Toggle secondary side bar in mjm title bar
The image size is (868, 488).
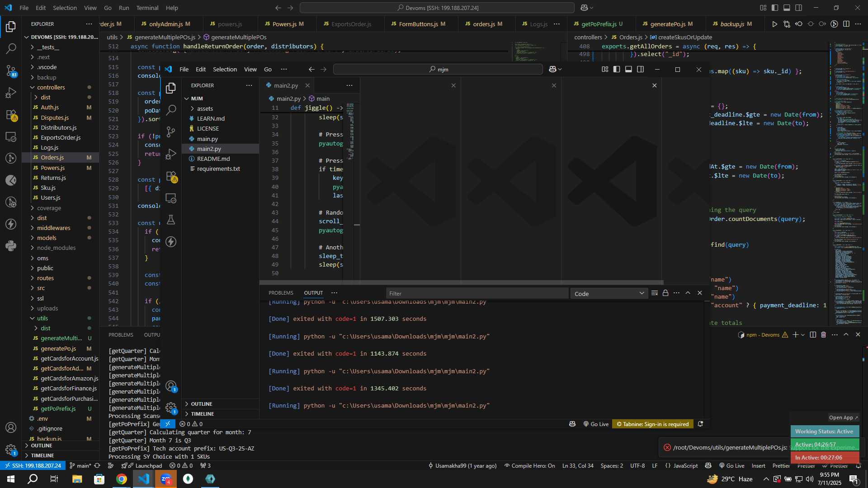(640, 69)
